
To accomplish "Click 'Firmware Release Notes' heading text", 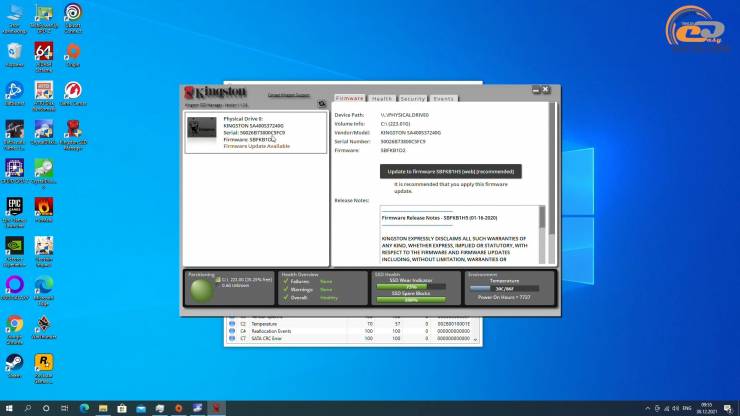I will point(439,218).
